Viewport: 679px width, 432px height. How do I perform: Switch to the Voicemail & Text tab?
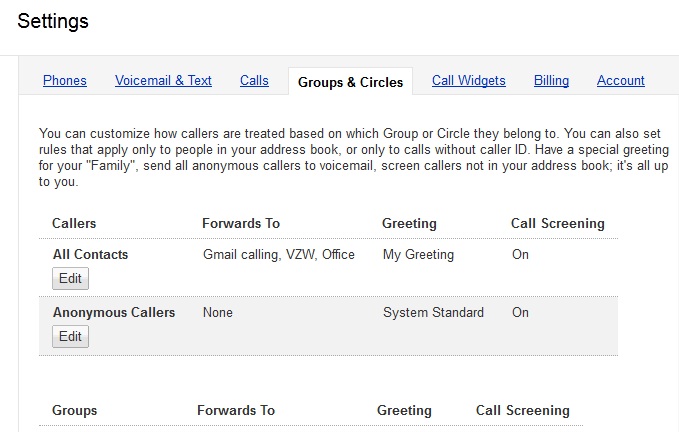coord(163,81)
